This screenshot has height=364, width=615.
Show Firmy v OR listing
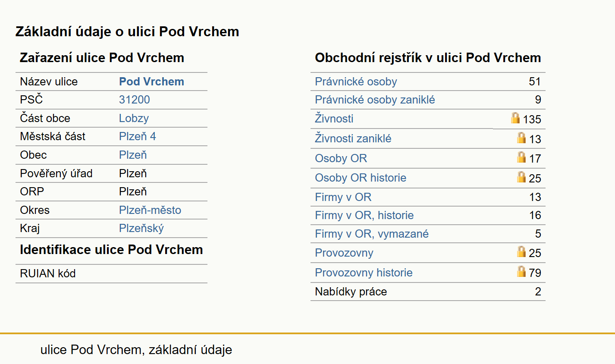[343, 197]
